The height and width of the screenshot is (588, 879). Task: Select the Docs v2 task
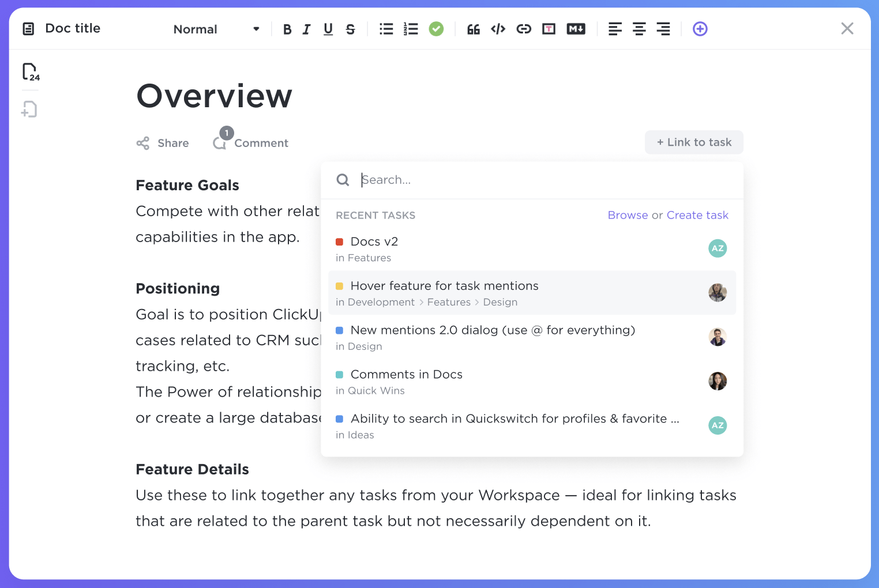(x=374, y=242)
